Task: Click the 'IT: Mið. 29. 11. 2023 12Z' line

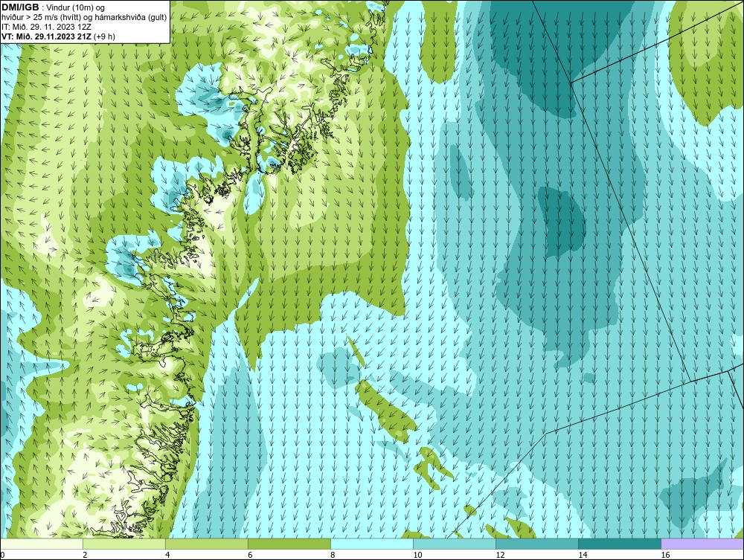Action: (46, 27)
